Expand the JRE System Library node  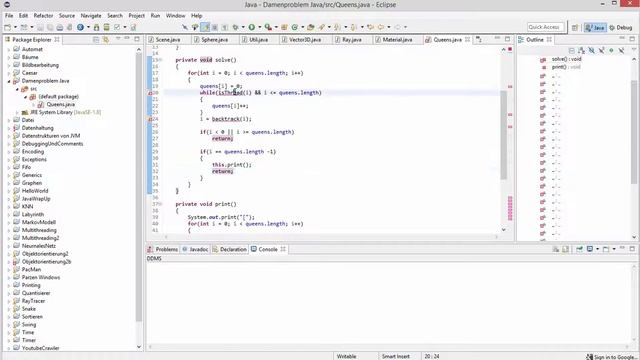(x=17, y=112)
